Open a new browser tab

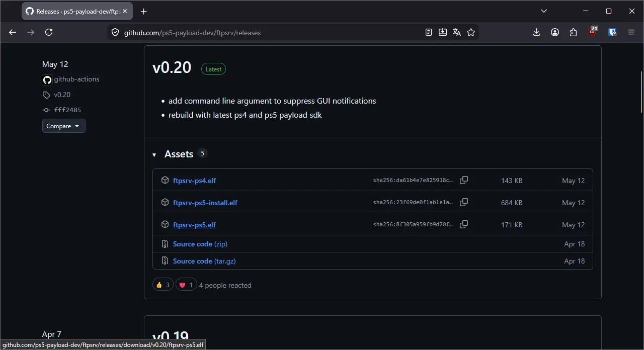(x=144, y=11)
